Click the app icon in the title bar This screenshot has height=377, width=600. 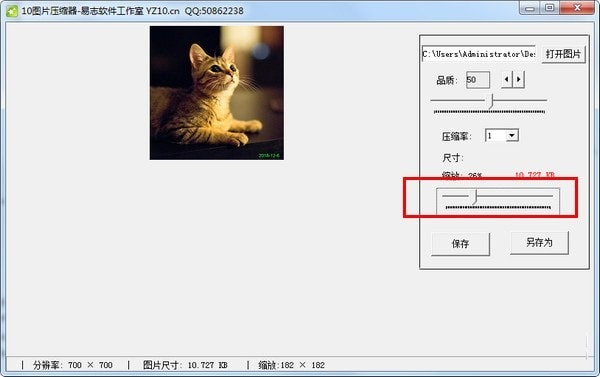(x=11, y=11)
